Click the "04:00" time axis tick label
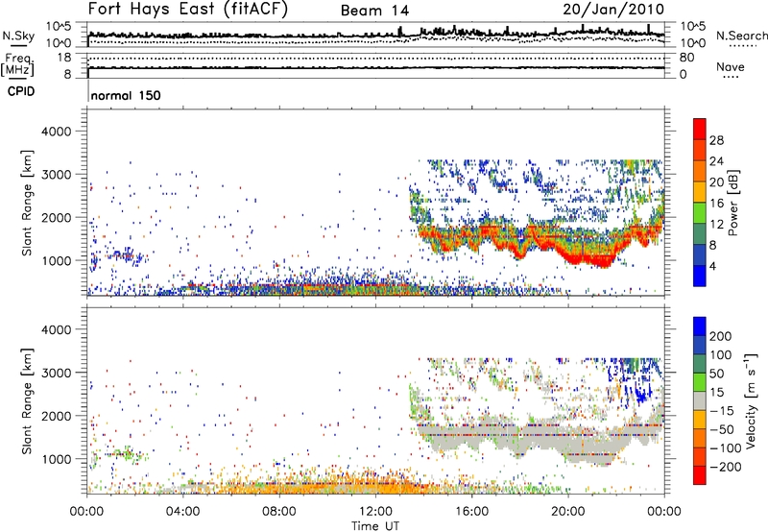 tap(182, 512)
